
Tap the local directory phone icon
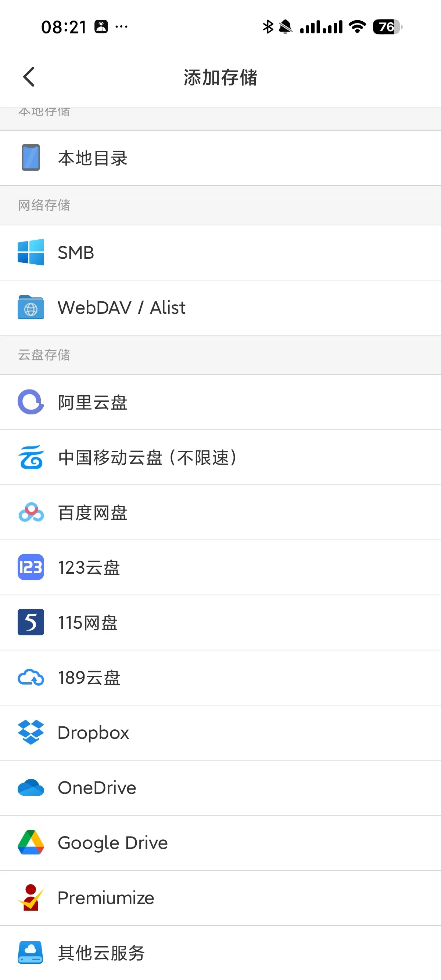[x=31, y=157]
